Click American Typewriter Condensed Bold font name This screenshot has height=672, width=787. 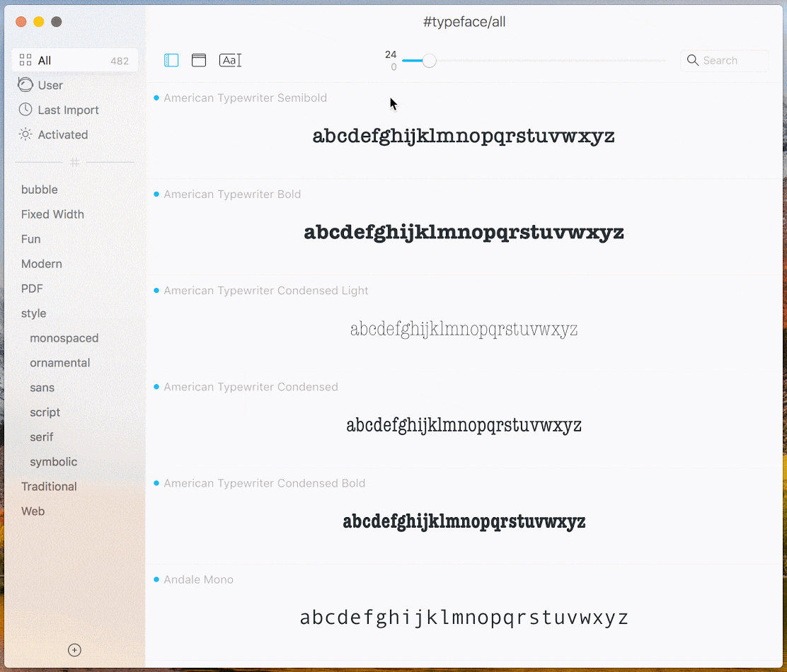click(264, 483)
